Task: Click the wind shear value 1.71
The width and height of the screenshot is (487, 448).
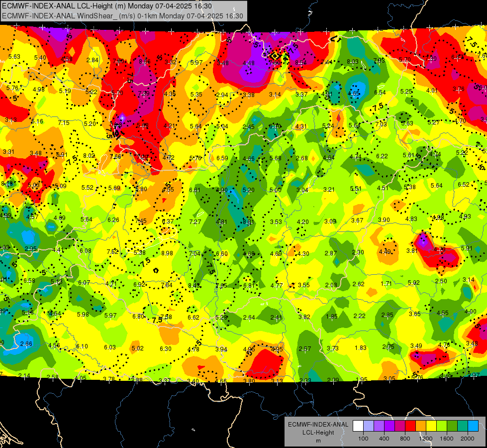Action: pyautogui.click(x=386, y=284)
